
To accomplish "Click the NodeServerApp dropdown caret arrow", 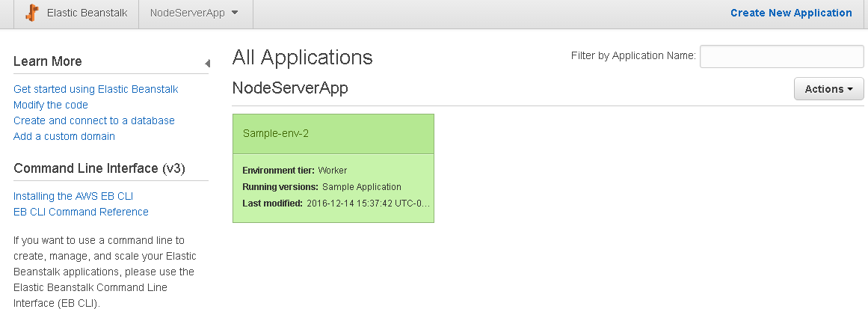I will point(235,13).
